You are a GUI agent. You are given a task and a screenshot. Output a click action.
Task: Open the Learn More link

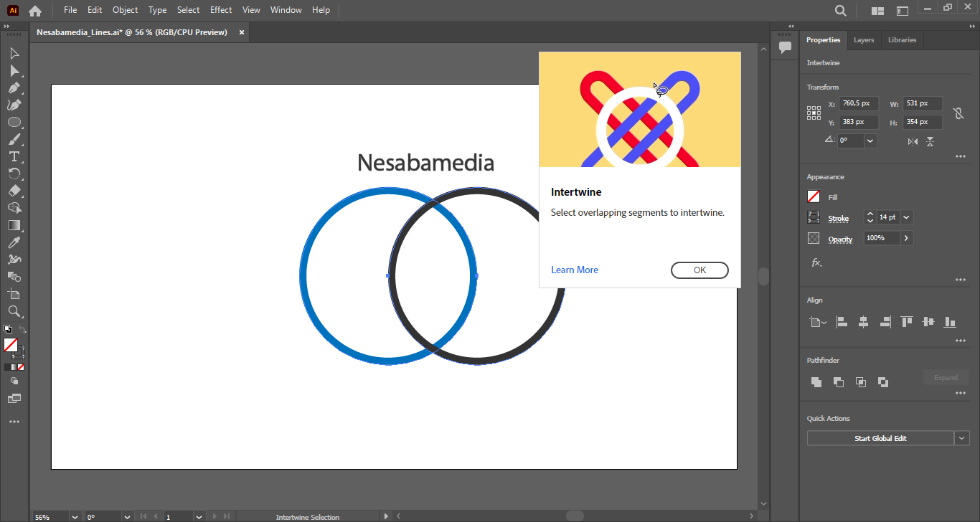coord(574,270)
